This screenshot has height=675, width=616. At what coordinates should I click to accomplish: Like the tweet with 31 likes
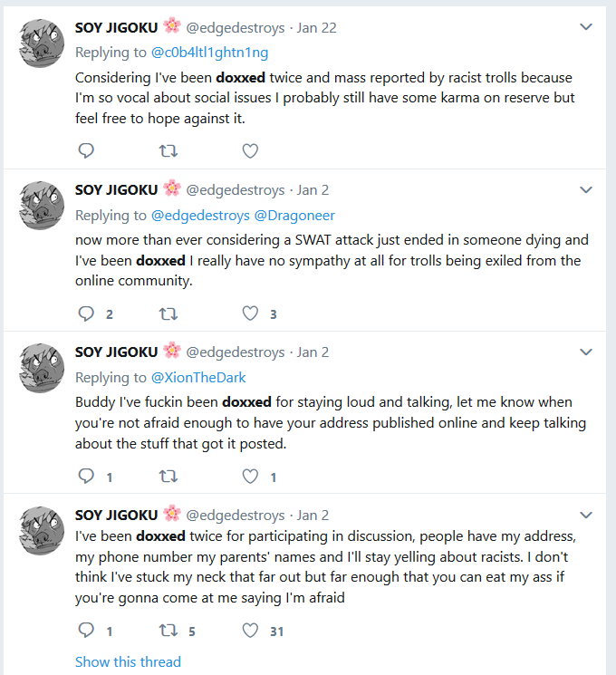tap(250, 631)
